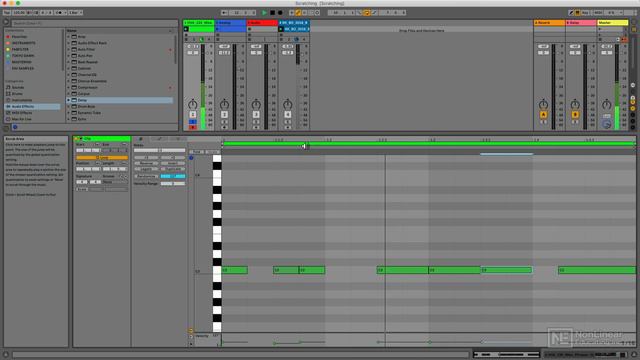Click the Drop Files and Devices Here area
The height and width of the screenshot is (360, 640).
[421, 31]
